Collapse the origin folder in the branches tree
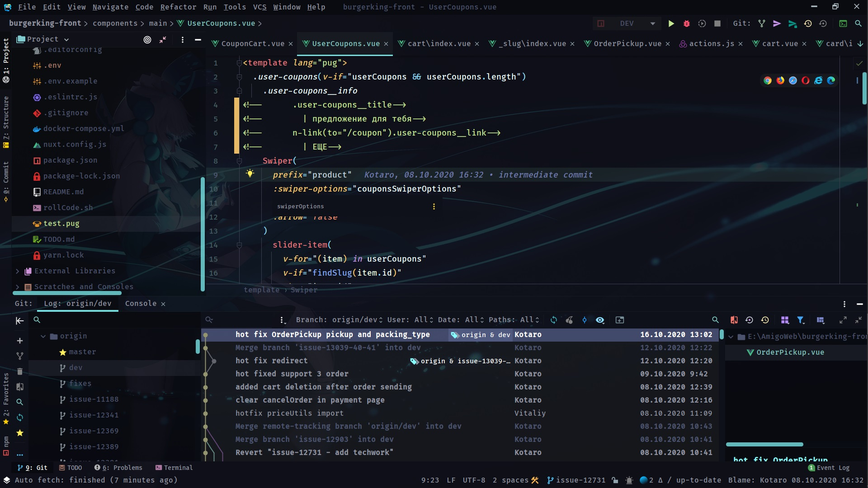 43,336
